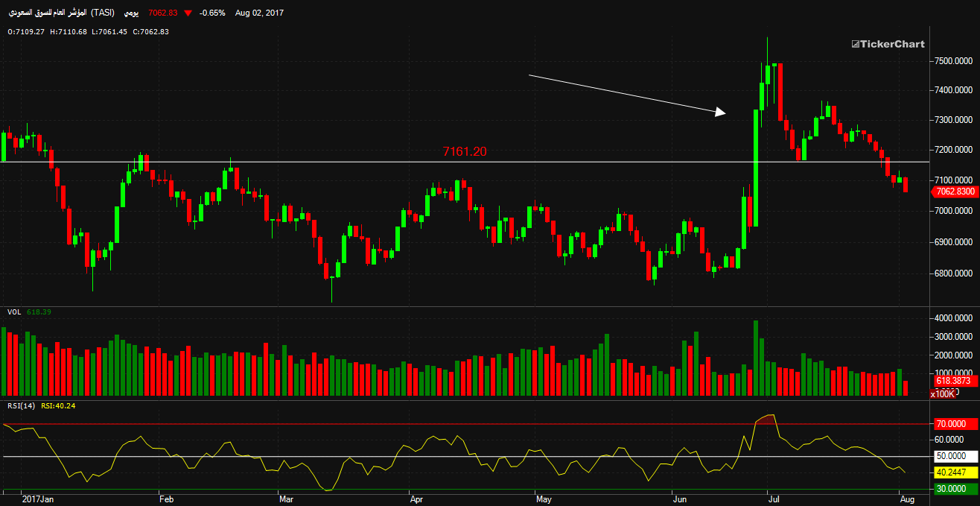The height and width of the screenshot is (506, 980).
Task: Click the -0.65% change value
Action: (x=213, y=13)
